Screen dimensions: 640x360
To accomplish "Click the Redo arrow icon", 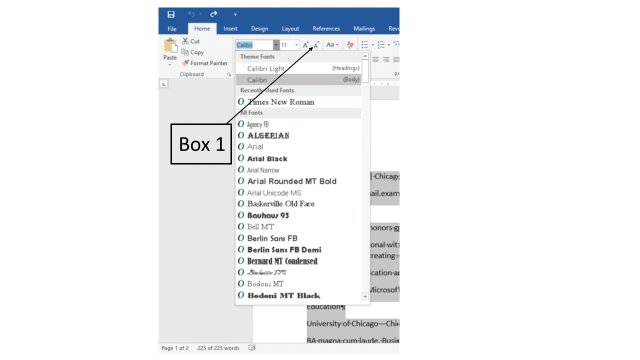I will pyautogui.click(x=213, y=14).
